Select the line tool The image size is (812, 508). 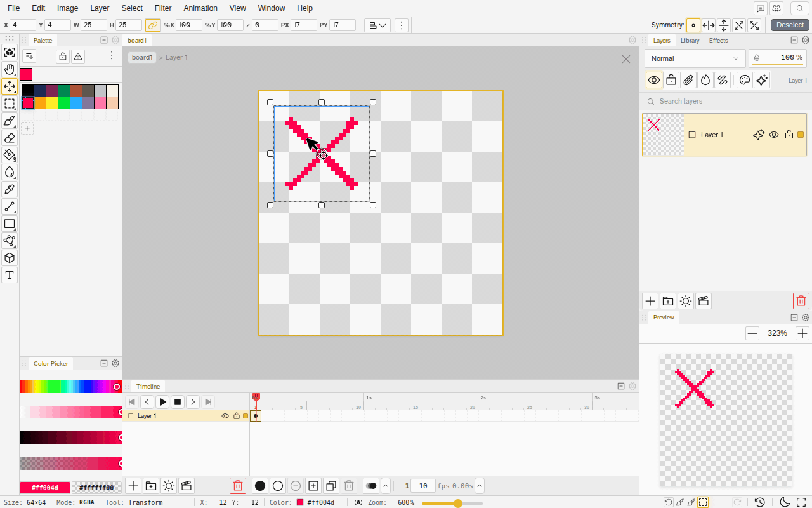(x=10, y=206)
